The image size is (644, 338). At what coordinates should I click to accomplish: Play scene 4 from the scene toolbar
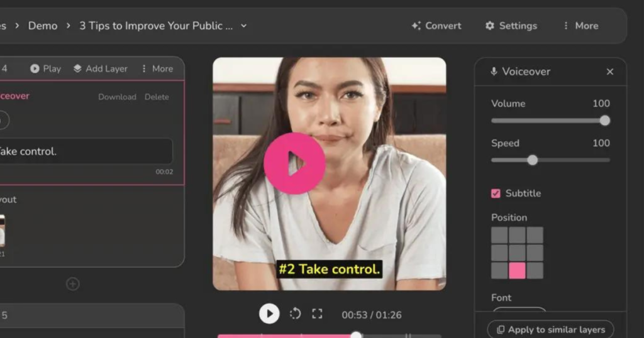[45, 68]
